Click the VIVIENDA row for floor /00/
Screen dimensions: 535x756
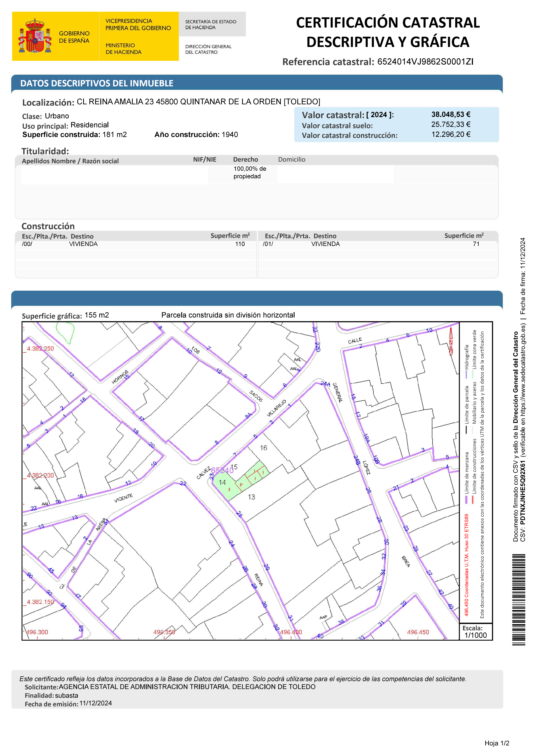83,244
